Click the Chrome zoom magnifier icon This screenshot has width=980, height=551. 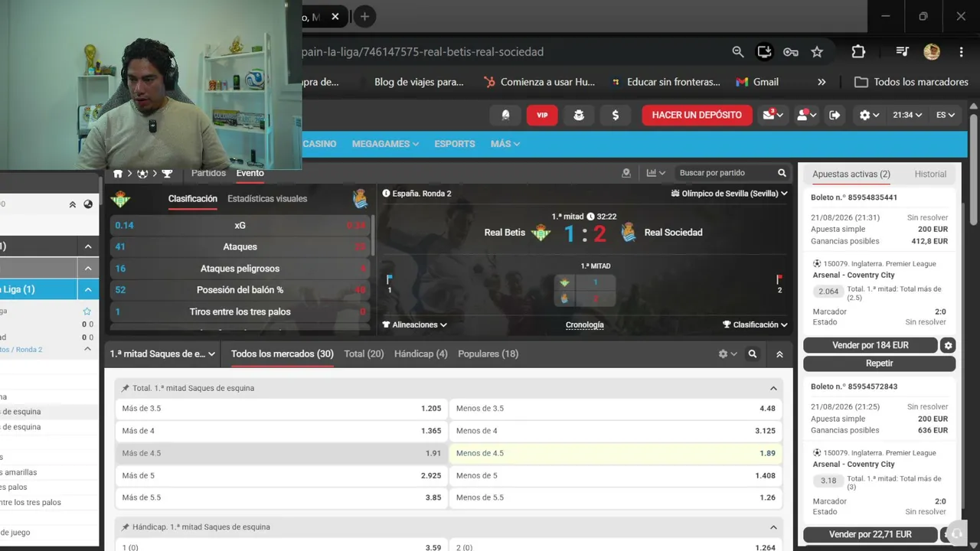pos(738,52)
